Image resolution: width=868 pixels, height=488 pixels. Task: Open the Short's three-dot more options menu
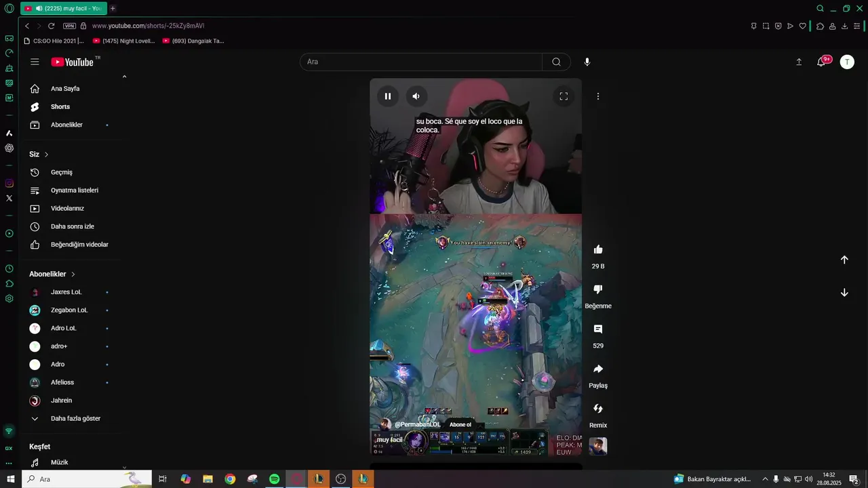click(x=598, y=96)
